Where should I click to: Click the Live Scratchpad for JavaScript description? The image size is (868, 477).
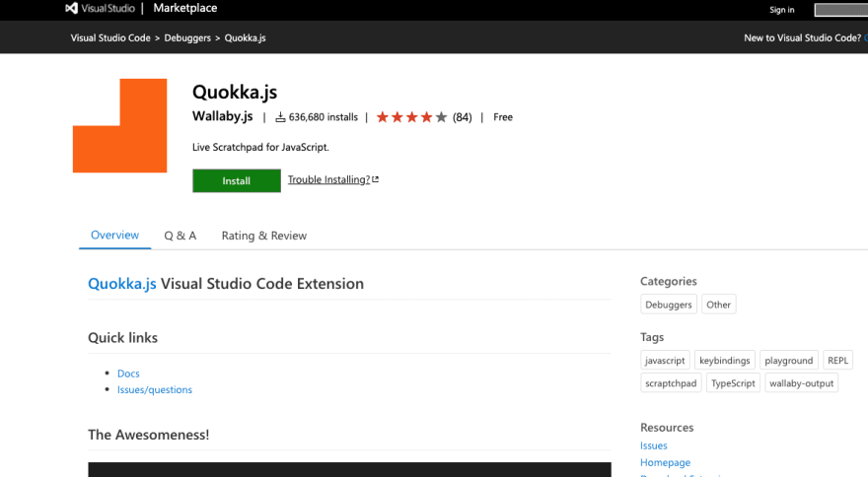click(260, 147)
